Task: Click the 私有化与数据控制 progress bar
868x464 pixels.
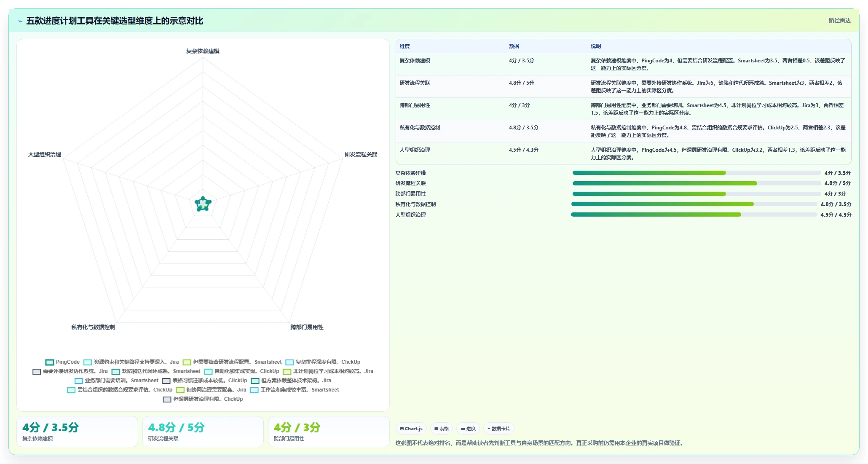Action: point(694,204)
